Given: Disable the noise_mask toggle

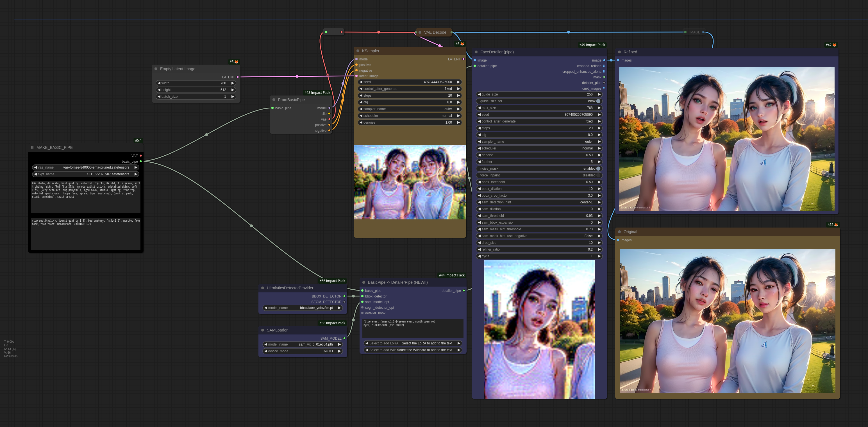Looking at the screenshot, I should click(598, 169).
